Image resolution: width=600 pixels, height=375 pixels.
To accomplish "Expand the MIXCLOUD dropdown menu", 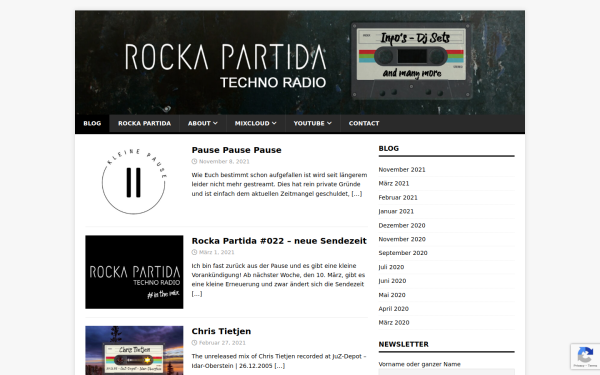I will tap(255, 123).
